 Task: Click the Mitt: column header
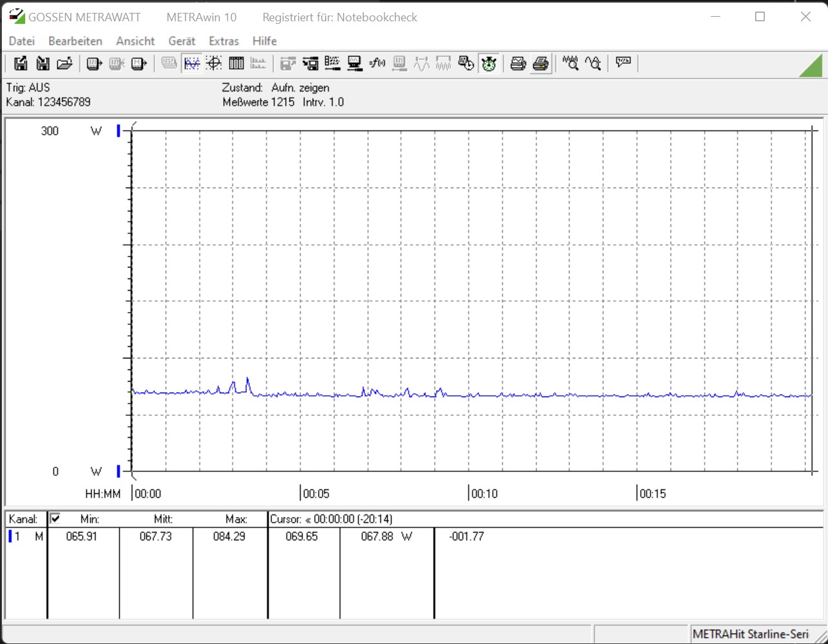click(163, 519)
